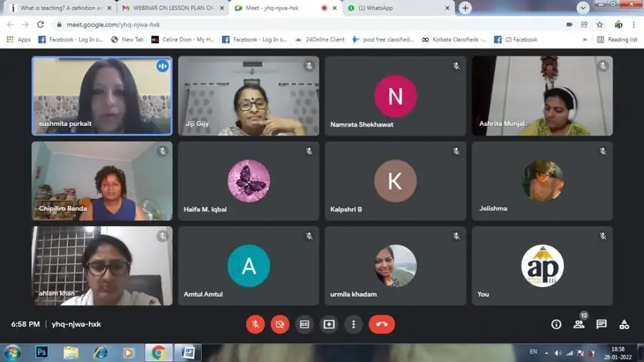Open Celine Dion bookmark
This screenshot has height=362, width=644.
pos(183,39)
